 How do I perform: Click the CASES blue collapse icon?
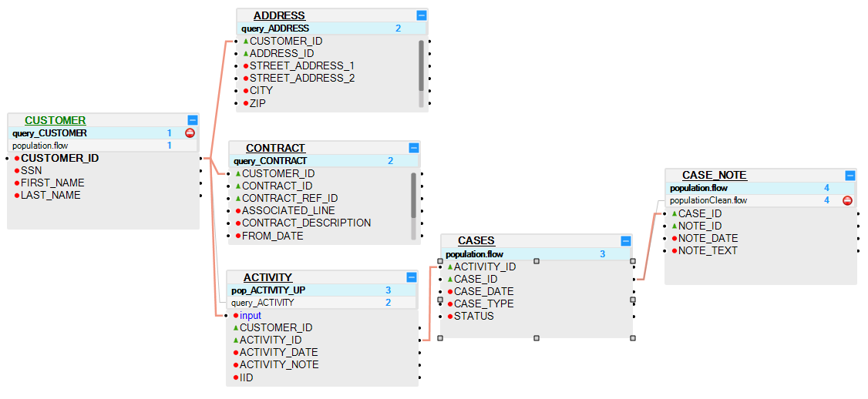click(626, 241)
